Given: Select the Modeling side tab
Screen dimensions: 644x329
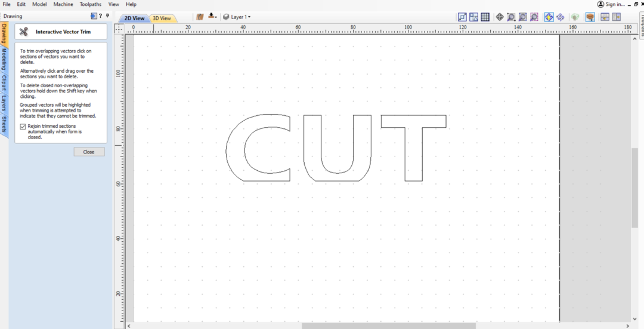Looking at the screenshot, I should (4, 61).
